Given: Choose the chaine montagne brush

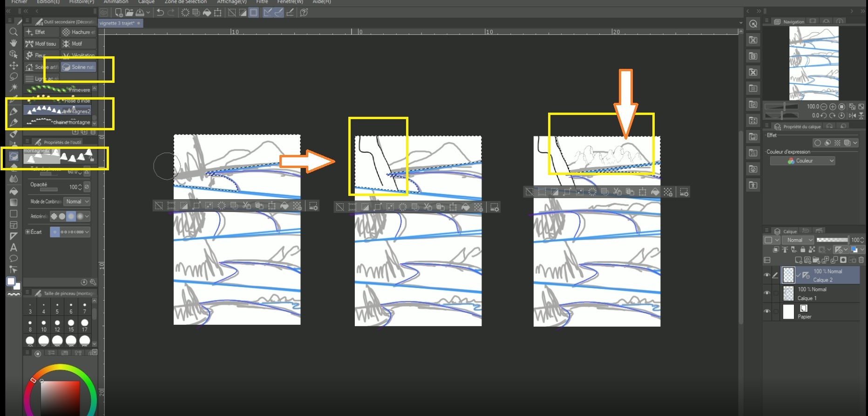Looking at the screenshot, I should pos(58,122).
